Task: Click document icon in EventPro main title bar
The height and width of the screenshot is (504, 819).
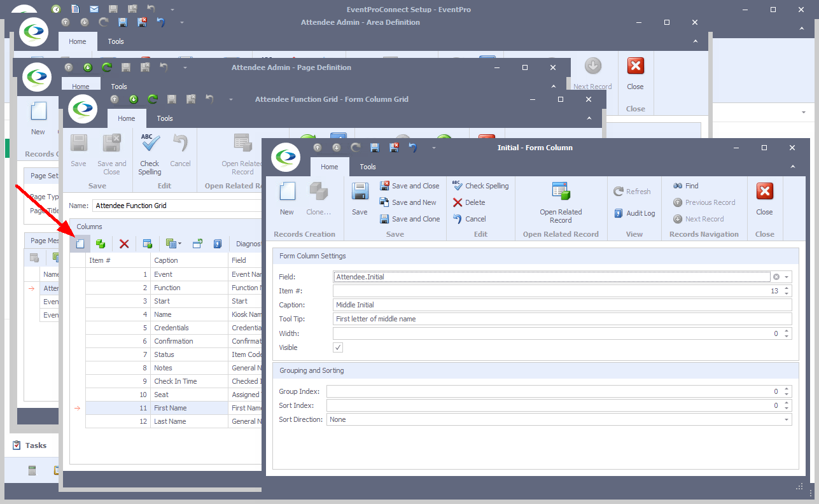Action: 75,9
